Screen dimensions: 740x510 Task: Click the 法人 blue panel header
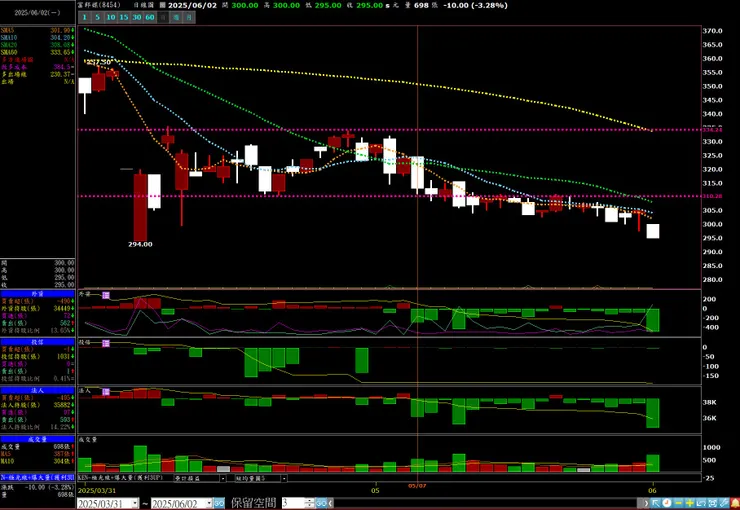pos(37,390)
